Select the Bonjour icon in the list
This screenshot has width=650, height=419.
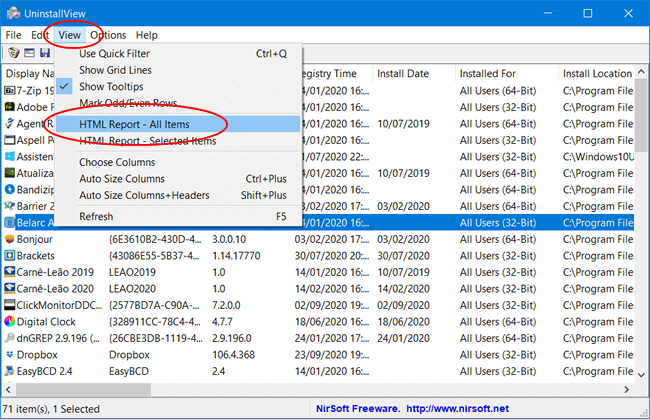[x=10, y=240]
